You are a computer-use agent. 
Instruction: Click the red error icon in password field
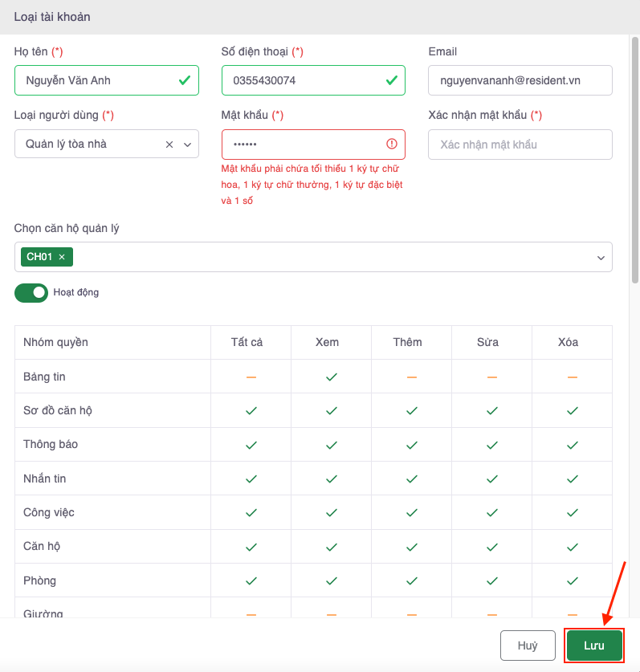click(x=392, y=145)
